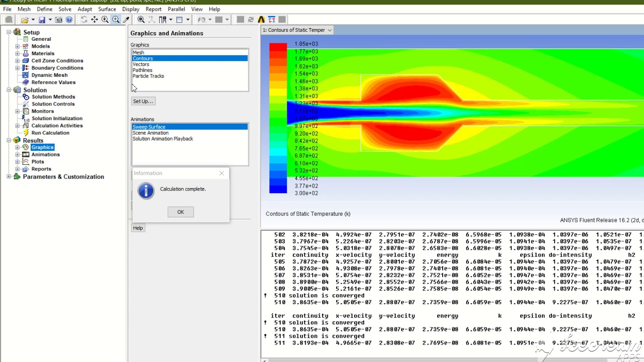Click blue bottom swatch of temperature legend
The image size is (644, 362).
pyautogui.click(x=278, y=189)
